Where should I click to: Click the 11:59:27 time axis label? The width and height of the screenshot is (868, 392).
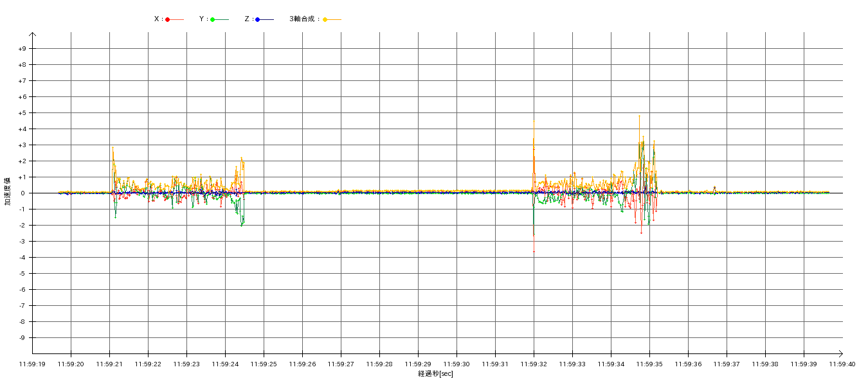[341, 364]
